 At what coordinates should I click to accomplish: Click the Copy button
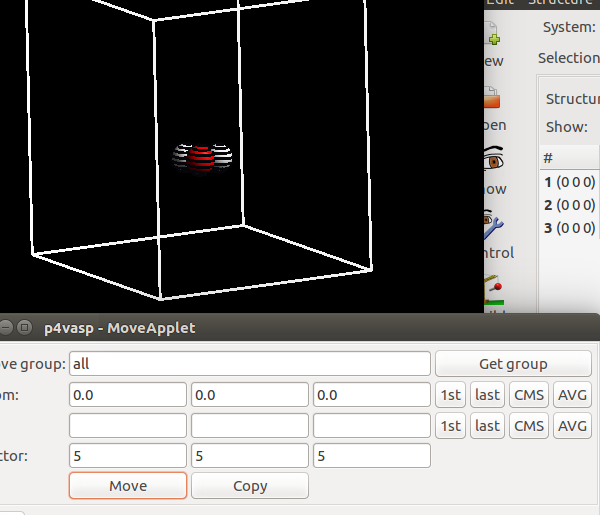[249, 486]
